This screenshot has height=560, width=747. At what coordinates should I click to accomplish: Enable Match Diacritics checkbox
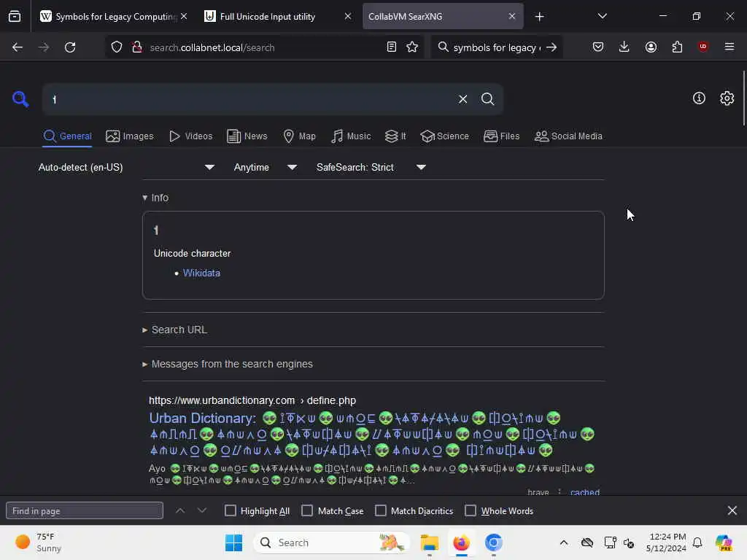[x=381, y=510]
